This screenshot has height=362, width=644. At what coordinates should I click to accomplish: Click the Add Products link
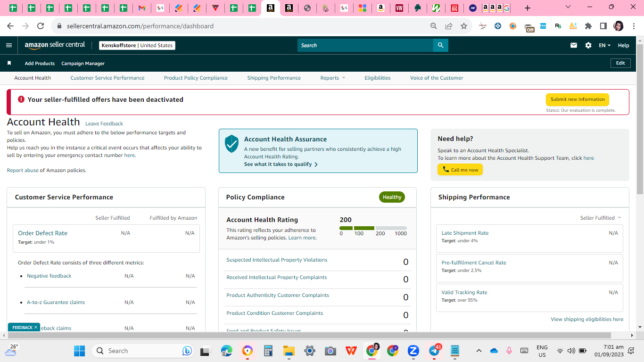[40, 63]
